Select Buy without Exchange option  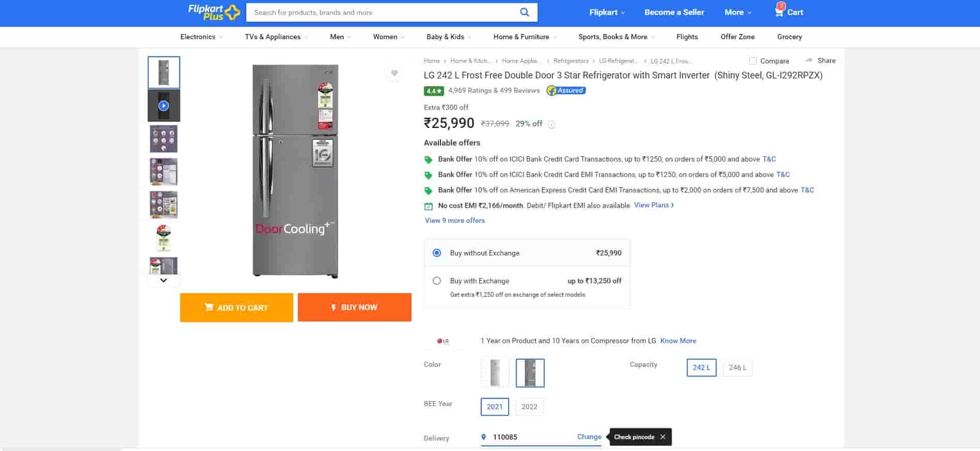pyautogui.click(x=437, y=253)
